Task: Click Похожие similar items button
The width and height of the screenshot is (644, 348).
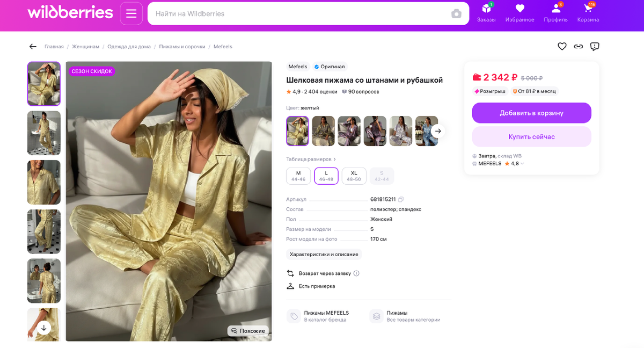Action: click(x=248, y=331)
